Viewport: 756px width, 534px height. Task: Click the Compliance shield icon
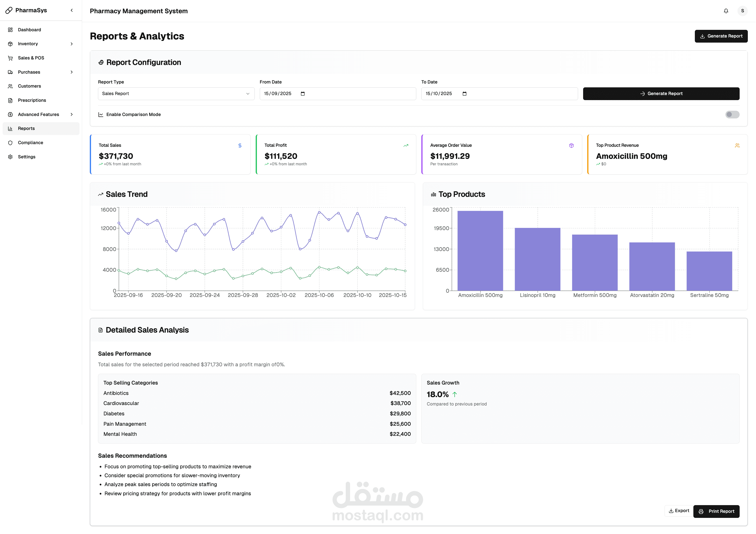[10, 143]
